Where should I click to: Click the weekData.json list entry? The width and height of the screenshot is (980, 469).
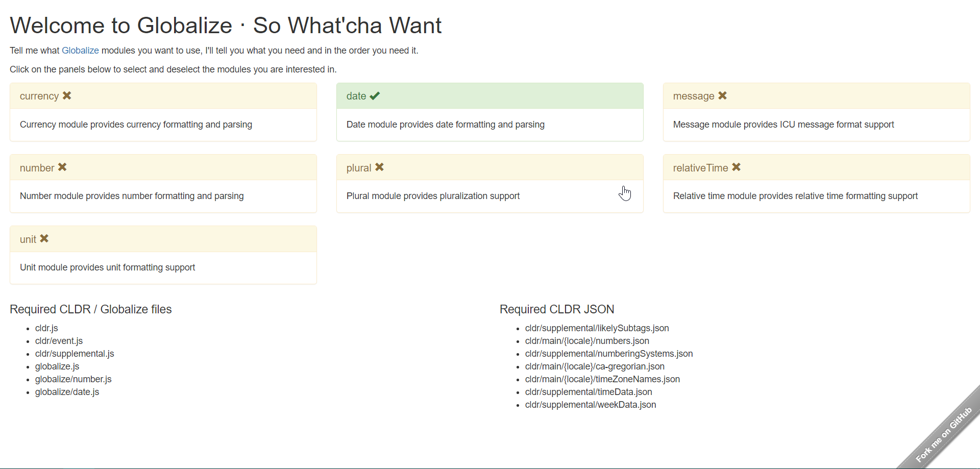click(591, 405)
